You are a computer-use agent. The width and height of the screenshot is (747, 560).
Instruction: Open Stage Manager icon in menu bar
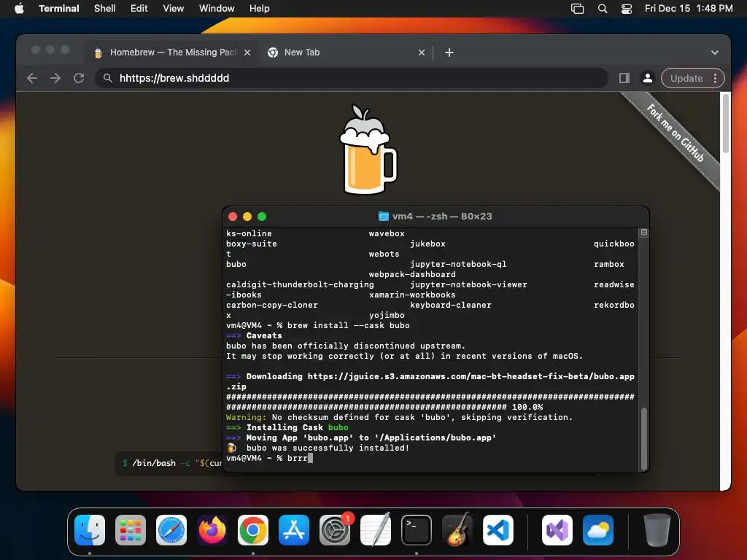point(577,8)
